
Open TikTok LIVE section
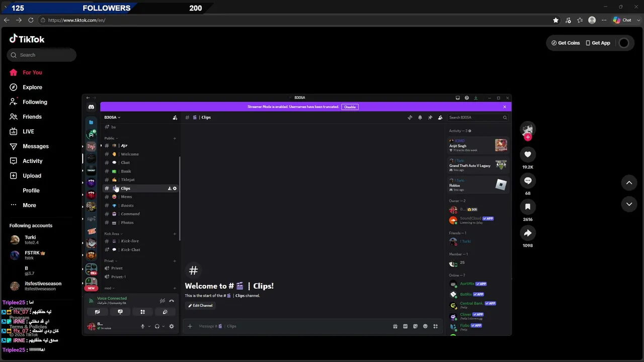tap(28, 132)
